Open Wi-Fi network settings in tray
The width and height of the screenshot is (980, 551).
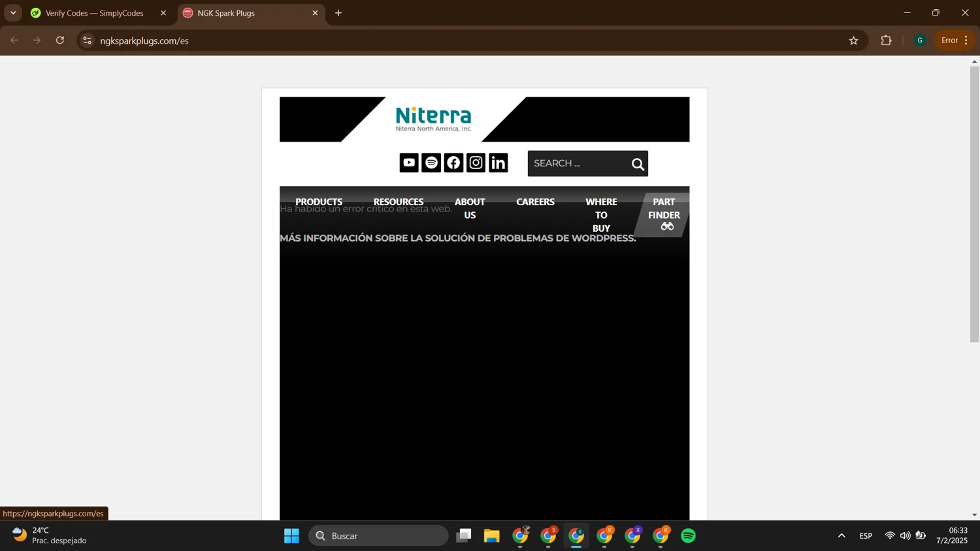pos(890,536)
